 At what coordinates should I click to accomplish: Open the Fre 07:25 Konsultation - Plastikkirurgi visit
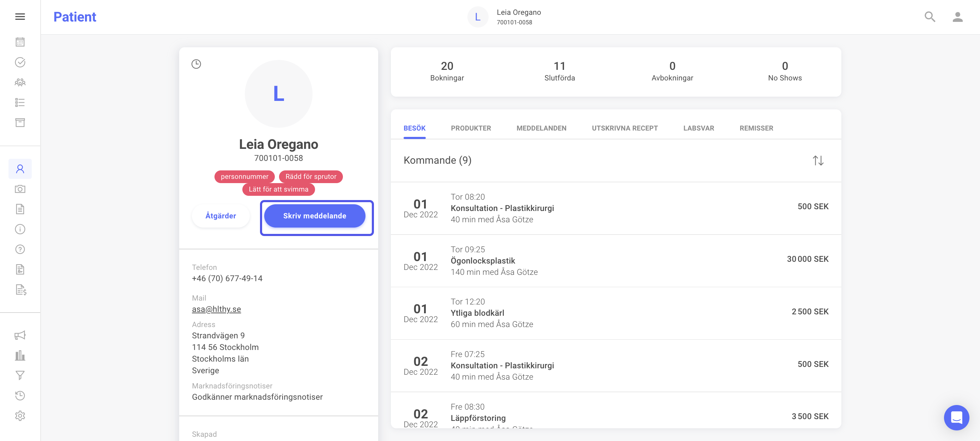coord(616,366)
